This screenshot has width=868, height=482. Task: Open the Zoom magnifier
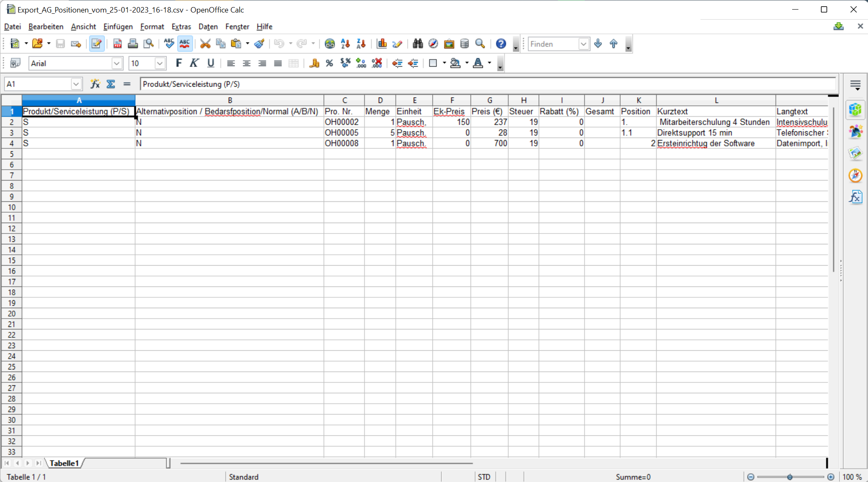pyautogui.click(x=480, y=44)
